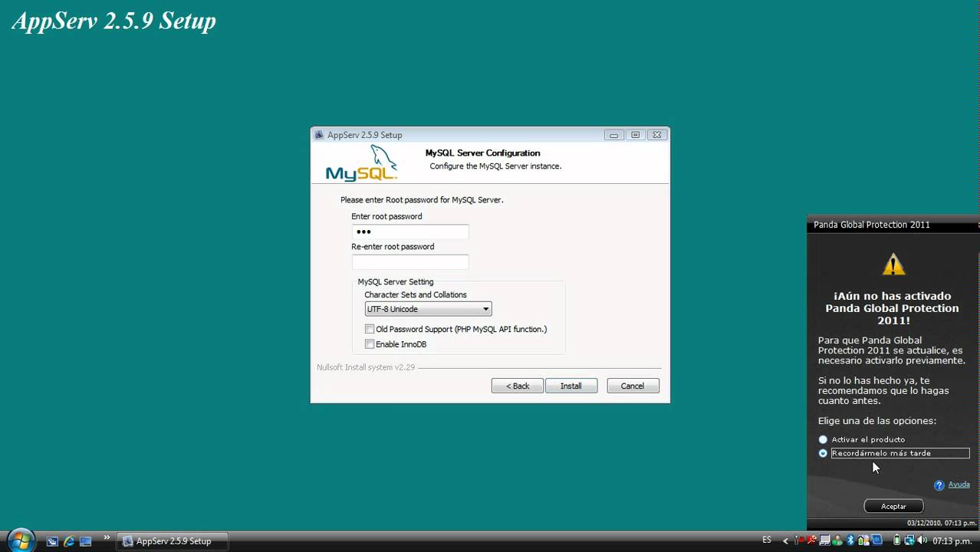This screenshot has width=980, height=552.
Task: Open the network connection tray icon
Action: pyautogui.click(x=909, y=540)
